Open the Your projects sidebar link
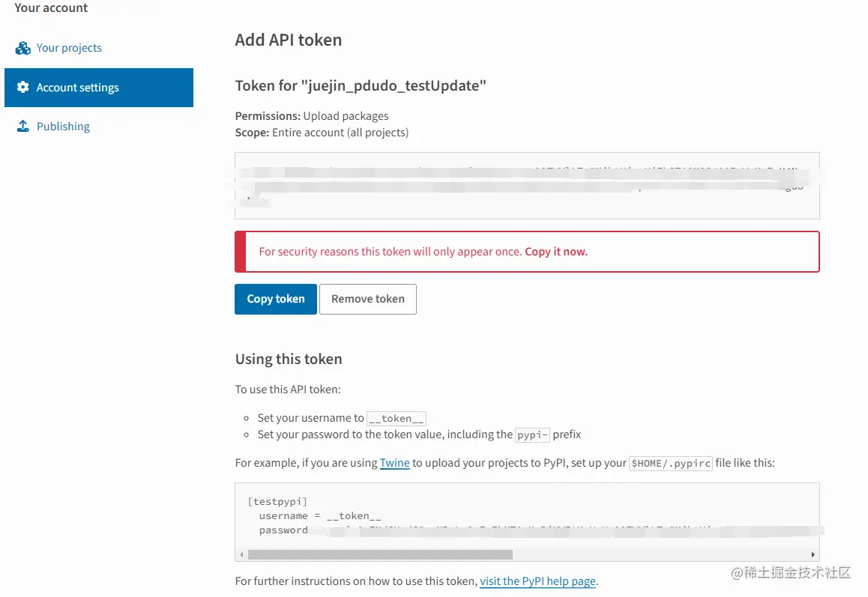 (x=69, y=48)
